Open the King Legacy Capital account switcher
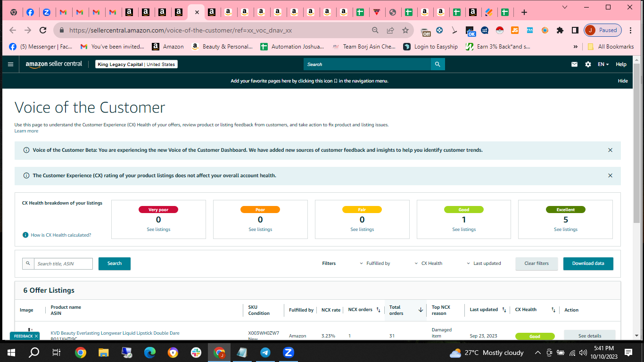The width and height of the screenshot is (644, 362). 136,65
